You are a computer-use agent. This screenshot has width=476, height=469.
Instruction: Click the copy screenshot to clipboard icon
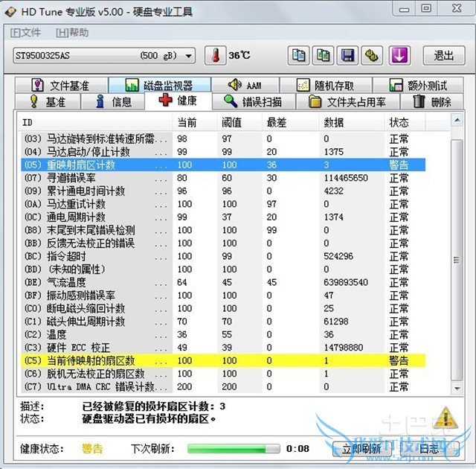click(x=323, y=56)
